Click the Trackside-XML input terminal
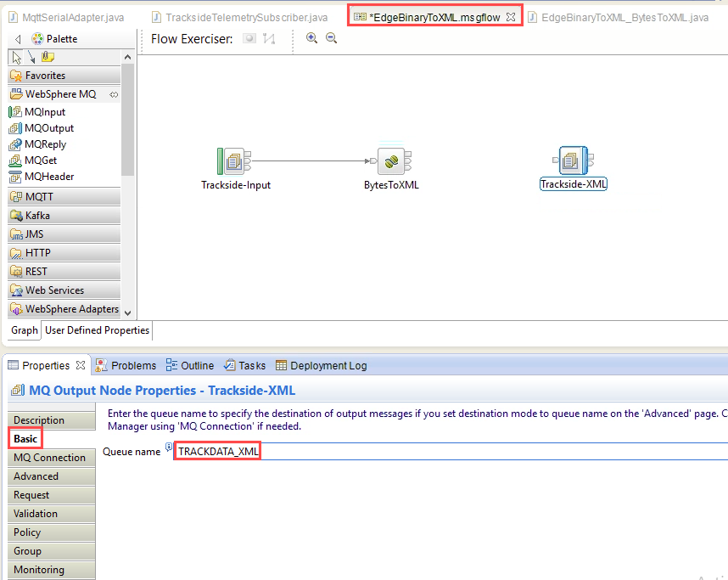Image resolution: width=728 pixels, height=580 pixels. pos(555,160)
